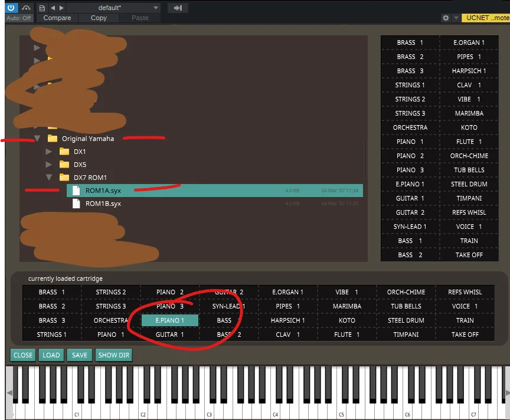510x420 pixels.
Task: Toggle the plugin power bypass button
Action: click(x=11, y=8)
